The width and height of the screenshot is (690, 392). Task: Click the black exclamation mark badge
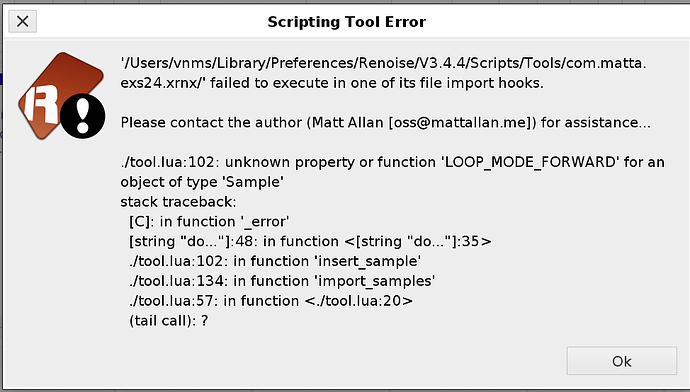click(x=82, y=116)
